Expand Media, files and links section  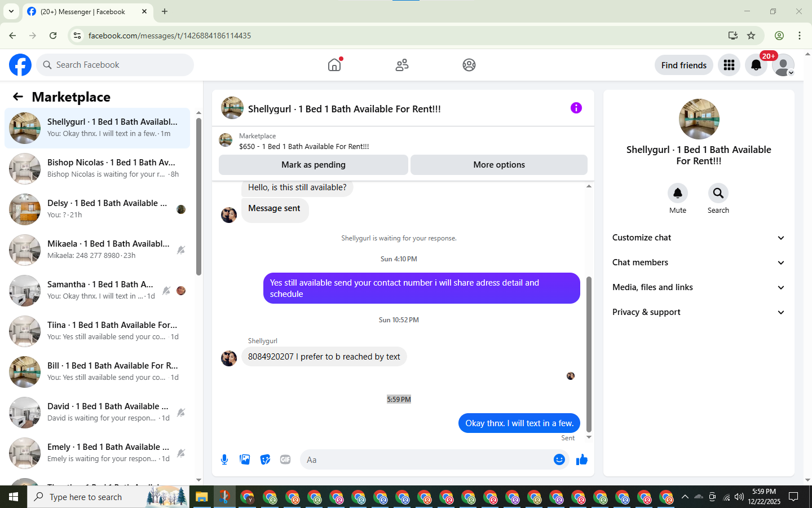point(699,287)
